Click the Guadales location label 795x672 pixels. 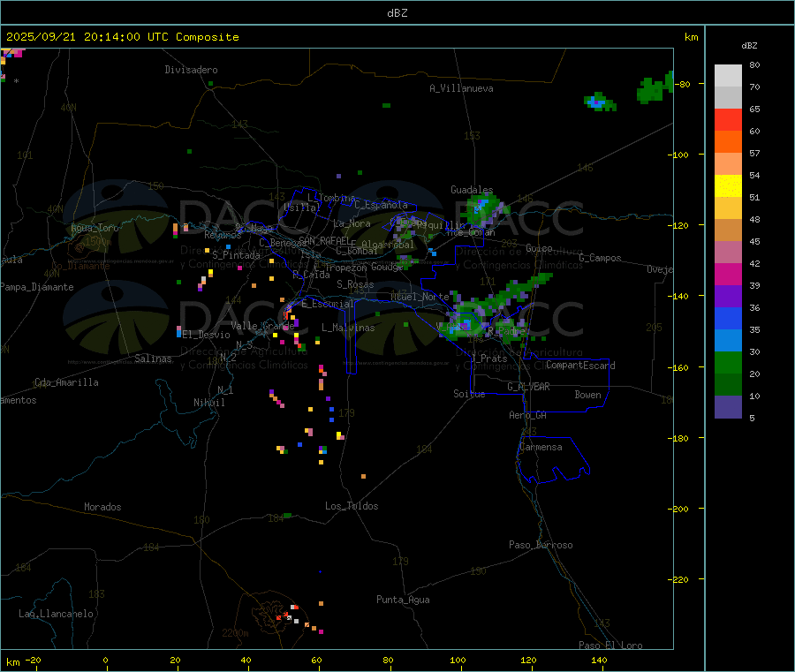pyautogui.click(x=472, y=190)
